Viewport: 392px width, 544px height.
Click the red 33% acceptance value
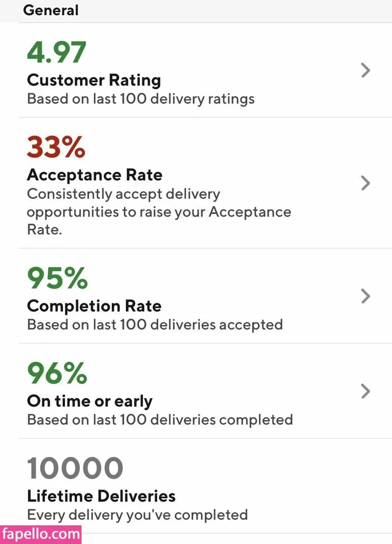pyautogui.click(x=56, y=147)
